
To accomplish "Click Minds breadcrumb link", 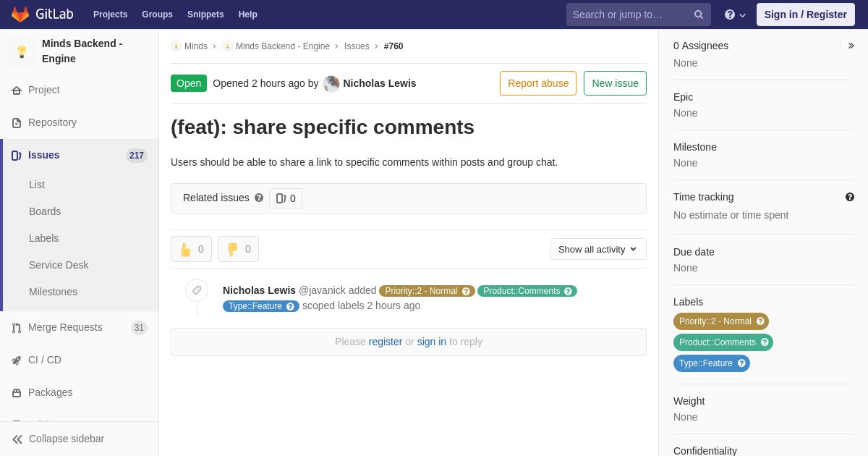I will [x=196, y=46].
